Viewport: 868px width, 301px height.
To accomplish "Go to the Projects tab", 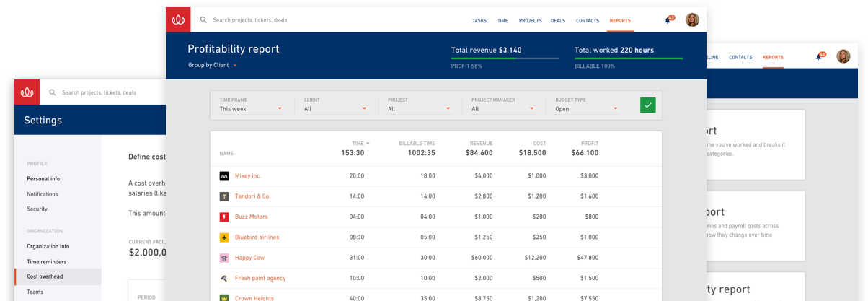I will tap(531, 20).
